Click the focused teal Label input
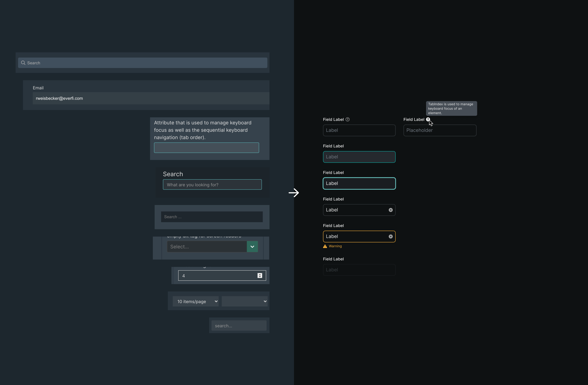The height and width of the screenshot is (385, 588). click(359, 183)
